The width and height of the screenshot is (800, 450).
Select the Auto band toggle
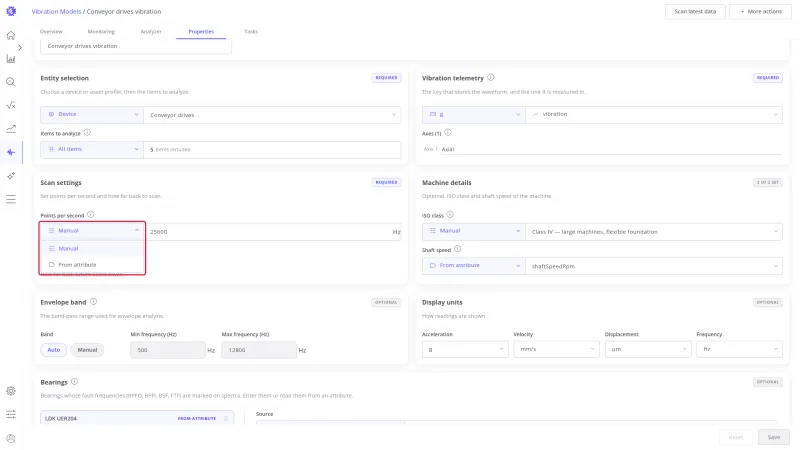(54, 350)
